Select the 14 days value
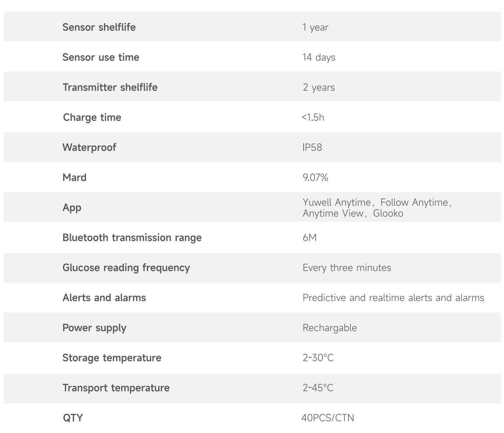 click(319, 57)
